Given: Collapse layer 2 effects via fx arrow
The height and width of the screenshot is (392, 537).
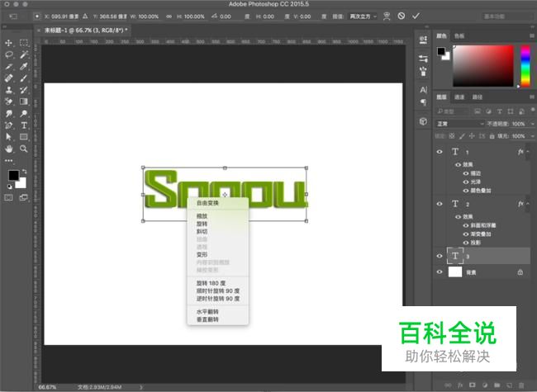Looking at the screenshot, I should [x=528, y=204].
